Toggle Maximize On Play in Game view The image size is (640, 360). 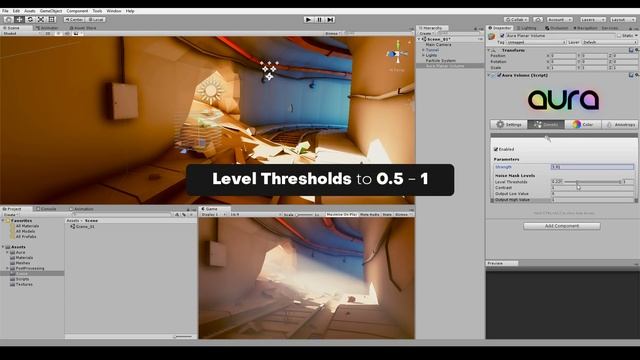coord(342,214)
